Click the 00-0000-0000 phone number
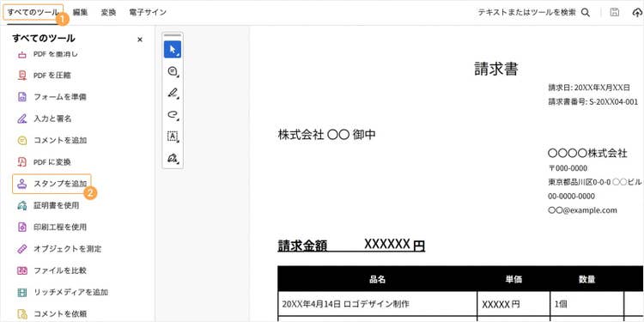The width and height of the screenshot is (644, 322). pos(571,197)
